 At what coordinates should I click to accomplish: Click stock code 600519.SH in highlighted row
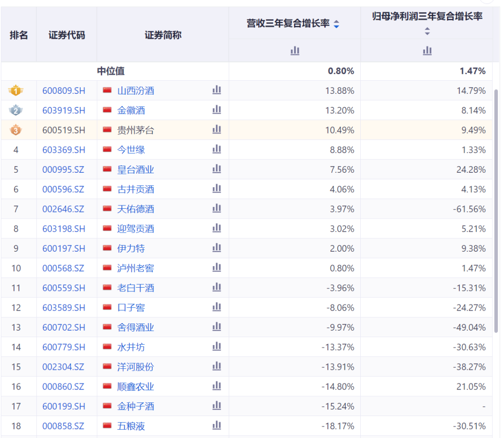pos(63,130)
